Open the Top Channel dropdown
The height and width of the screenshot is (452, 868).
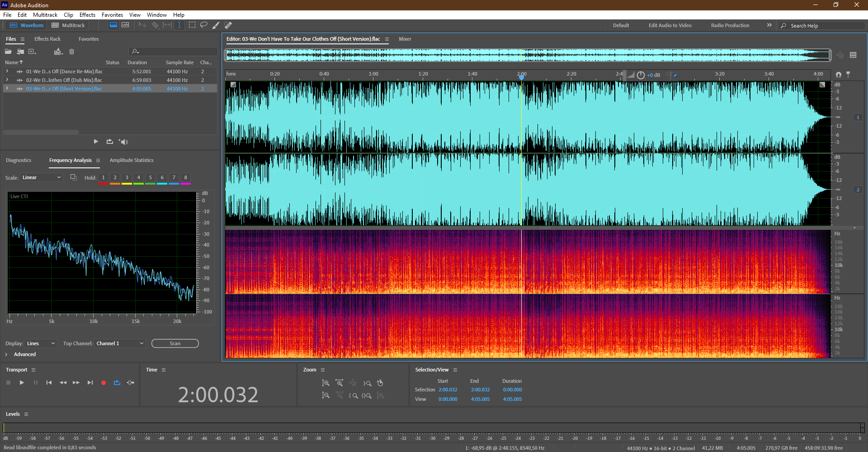pos(120,343)
